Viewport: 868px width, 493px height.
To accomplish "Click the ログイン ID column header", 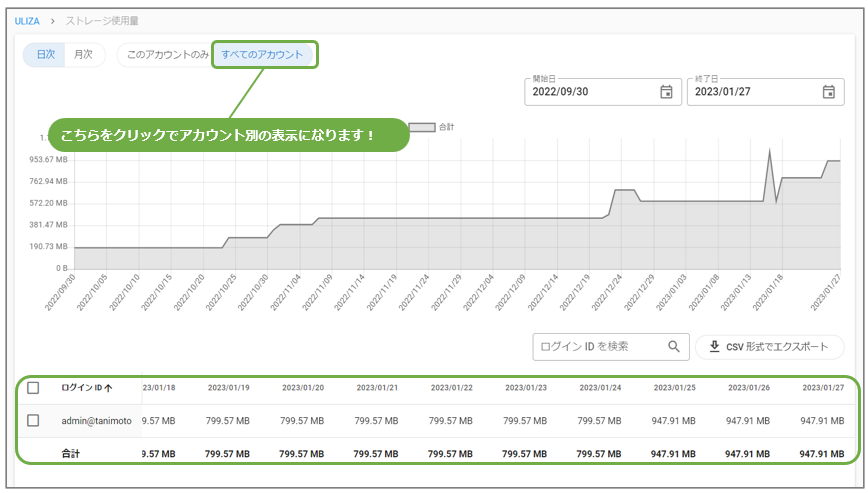I will (x=81, y=388).
